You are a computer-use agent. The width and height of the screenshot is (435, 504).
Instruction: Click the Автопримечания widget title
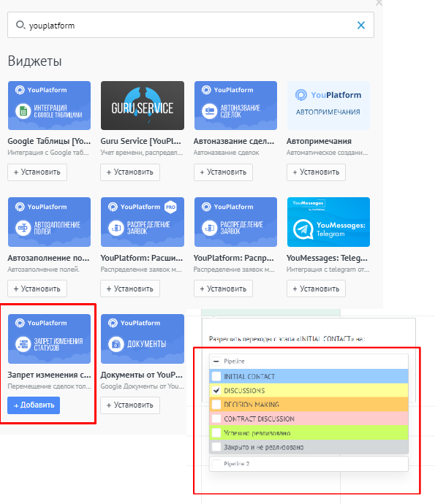point(319,141)
